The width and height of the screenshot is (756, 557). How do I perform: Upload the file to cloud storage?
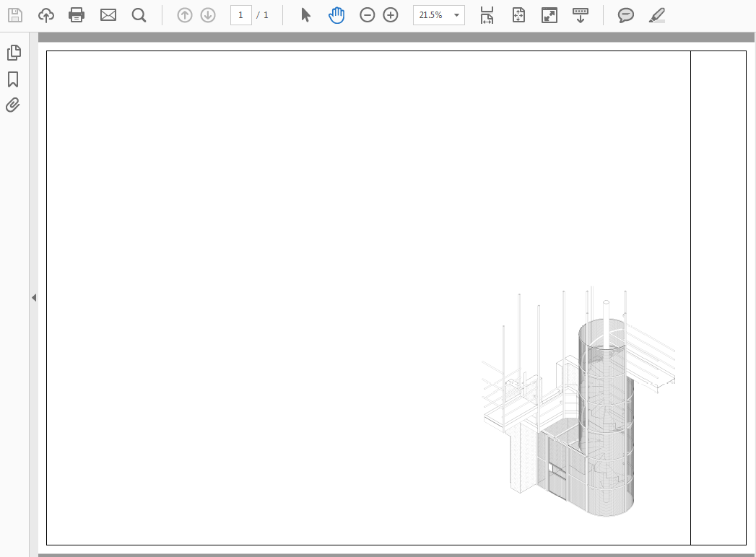point(45,15)
